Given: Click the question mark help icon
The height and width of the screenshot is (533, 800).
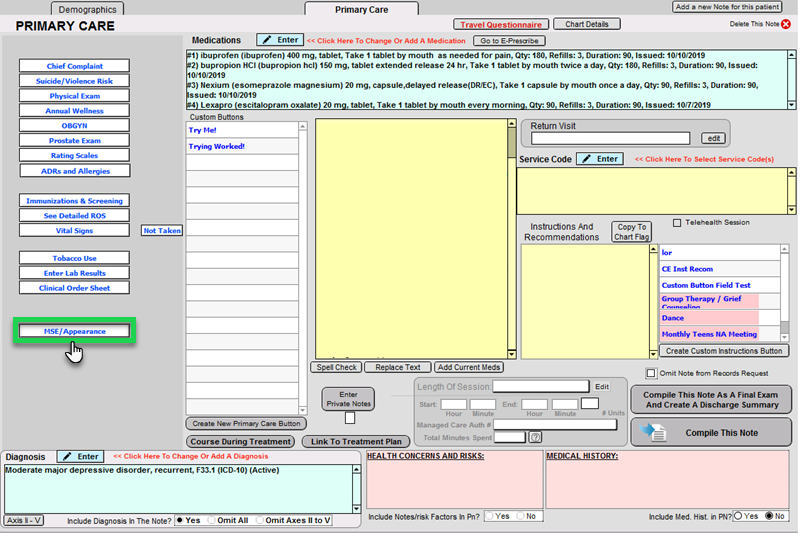Looking at the screenshot, I should [535, 437].
